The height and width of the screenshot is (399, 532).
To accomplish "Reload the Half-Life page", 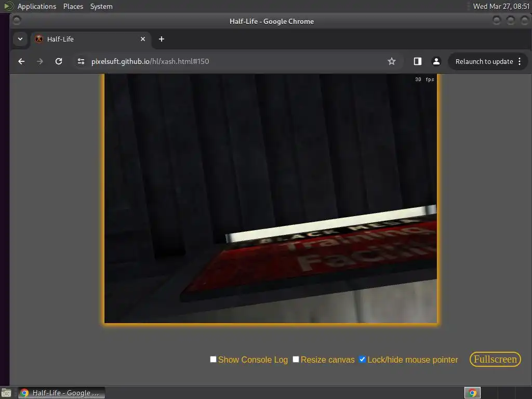I will (x=59, y=61).
